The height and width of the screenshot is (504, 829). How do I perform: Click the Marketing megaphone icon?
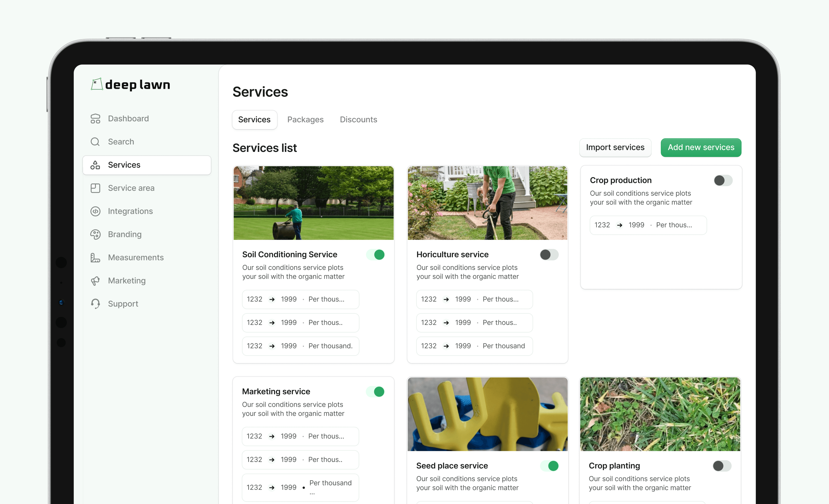[95, 281]
